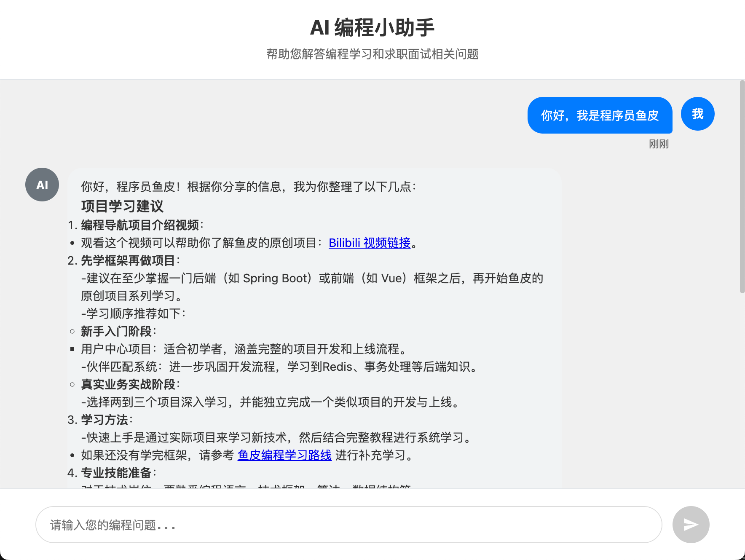
Task: Click the "真实业务实战阶段" list item
Action: [x=129, y=384]
